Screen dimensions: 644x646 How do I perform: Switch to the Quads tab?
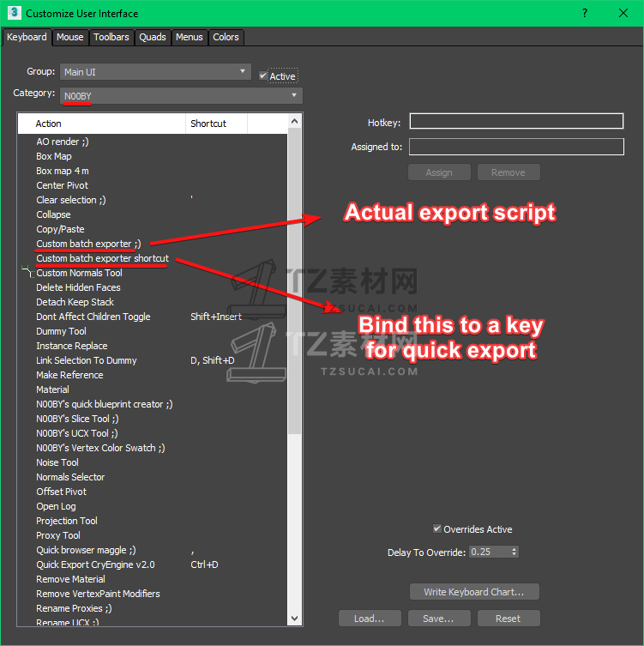click(153, 37)
